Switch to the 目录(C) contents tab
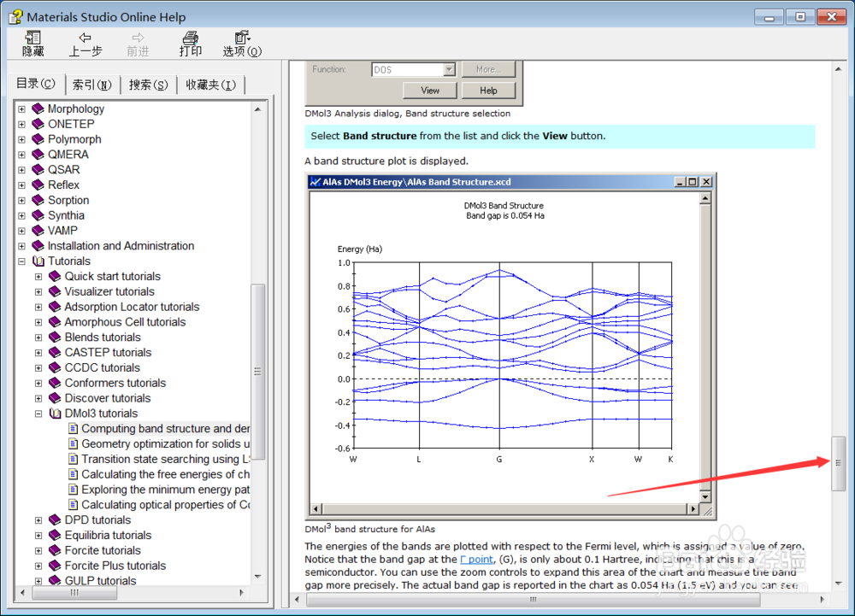Image resolution: width=855 pixels, height=616 pixels. point(36,84)
